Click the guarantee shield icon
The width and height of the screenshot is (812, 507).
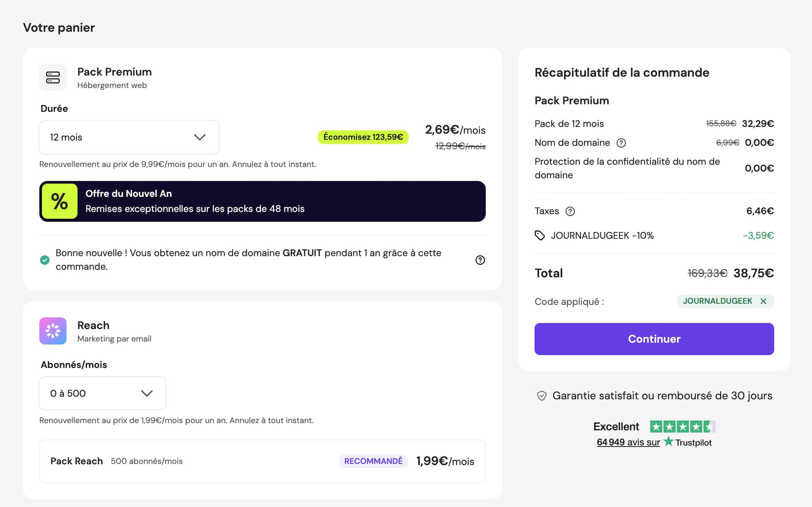(542, 396)
